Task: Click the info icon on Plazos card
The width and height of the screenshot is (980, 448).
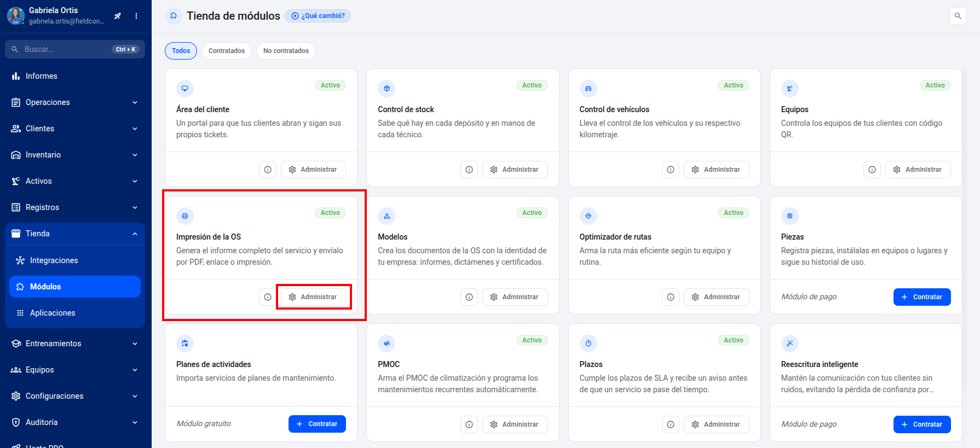Action: [x=671, y=424]
